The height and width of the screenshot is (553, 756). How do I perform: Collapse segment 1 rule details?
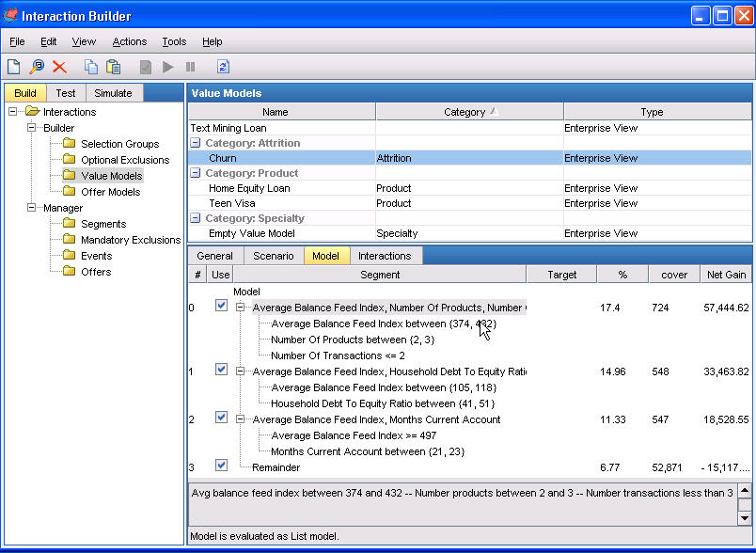click(240, 371)
